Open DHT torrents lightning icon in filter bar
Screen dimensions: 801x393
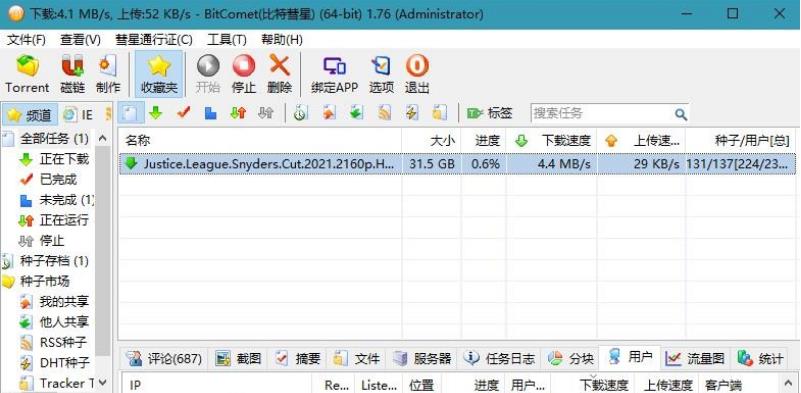[x=412, y=113]
